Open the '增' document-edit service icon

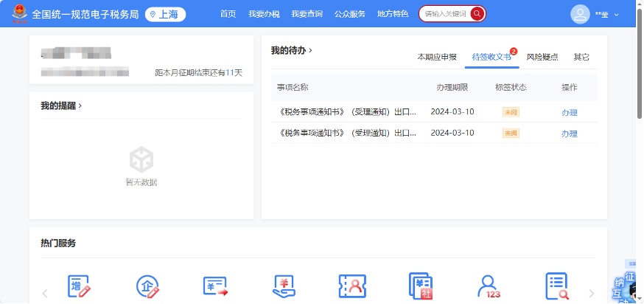pos(79,286)
